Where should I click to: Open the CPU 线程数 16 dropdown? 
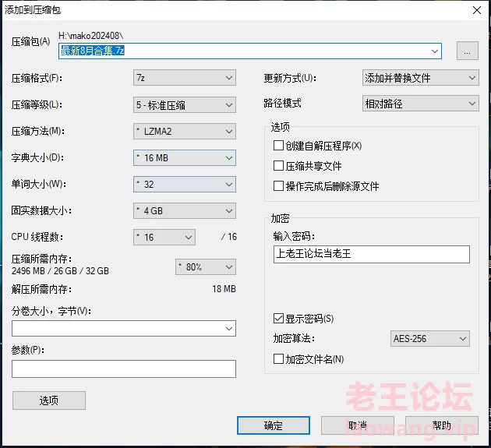pos(164,238)
